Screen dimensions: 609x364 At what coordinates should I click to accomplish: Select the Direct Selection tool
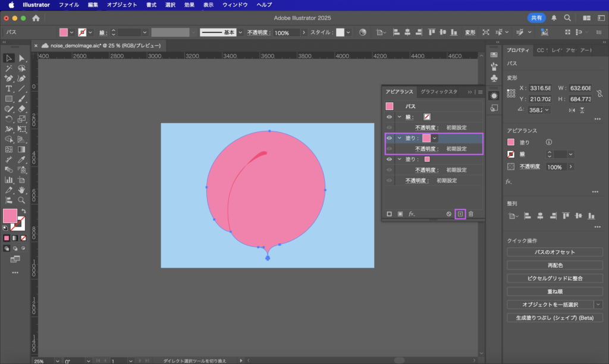tap(22, 58)
